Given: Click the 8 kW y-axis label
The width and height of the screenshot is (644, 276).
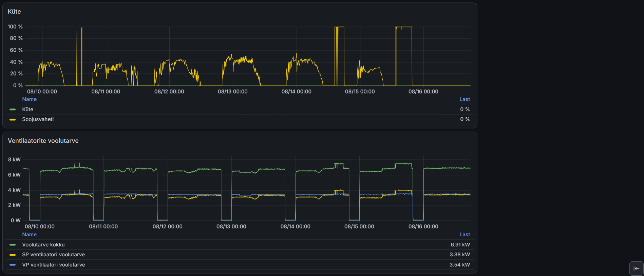Looking at the screenshot, I should pyautogui.click(x=14, y=159).
